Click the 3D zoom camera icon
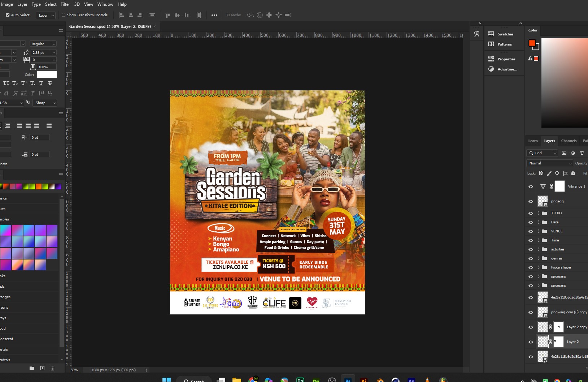 (x=288, y=15)
